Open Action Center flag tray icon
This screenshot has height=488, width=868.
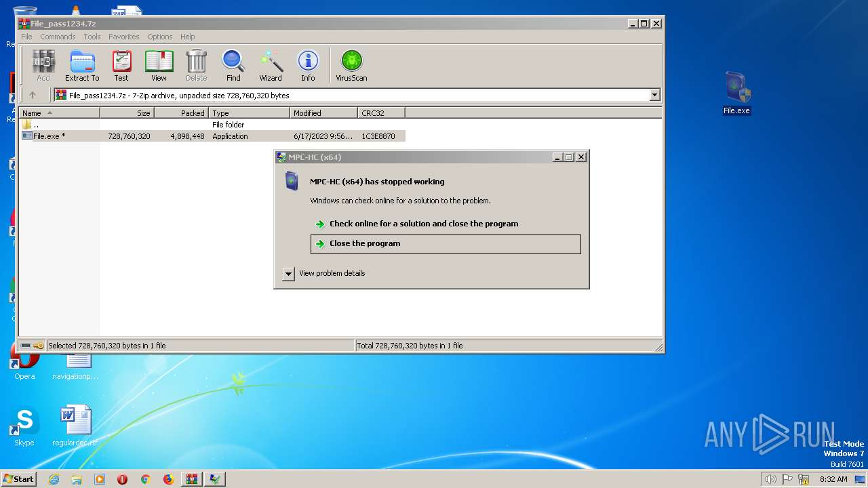tap(787, 479)
